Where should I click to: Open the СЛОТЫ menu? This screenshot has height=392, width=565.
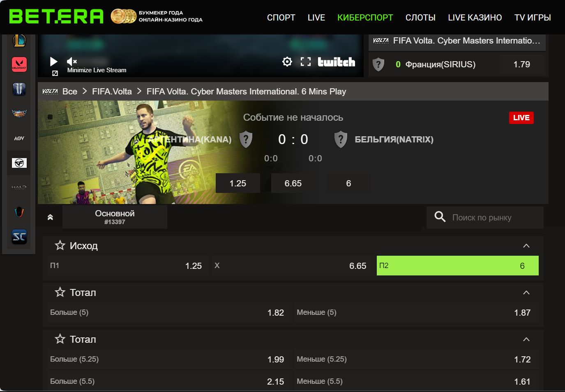420,18
